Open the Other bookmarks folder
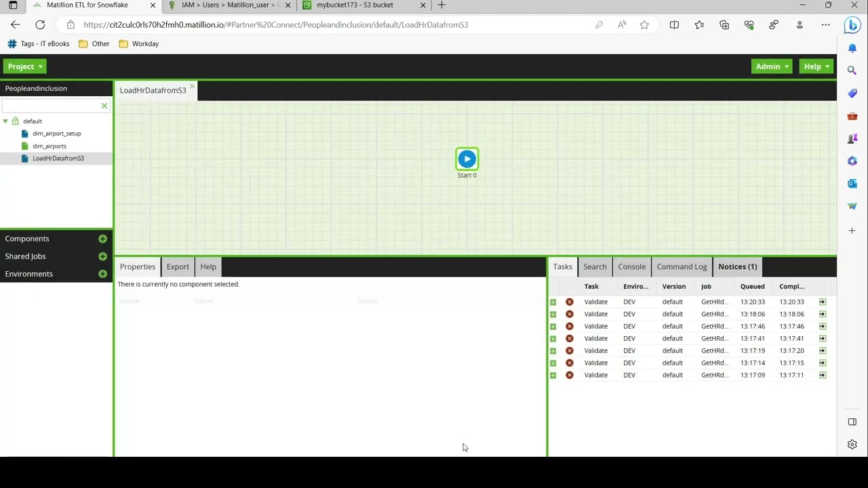This screenshot has height=488, width=868. coord(94,44)
